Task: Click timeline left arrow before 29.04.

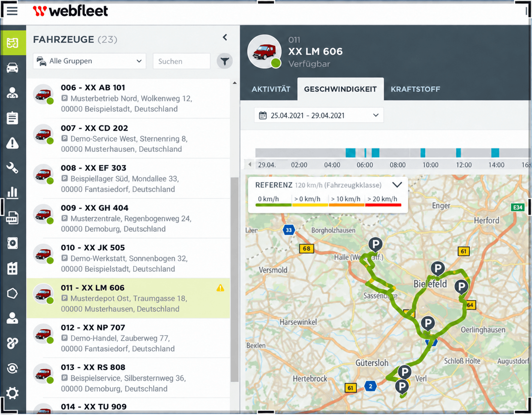Action: coord(250,164)
